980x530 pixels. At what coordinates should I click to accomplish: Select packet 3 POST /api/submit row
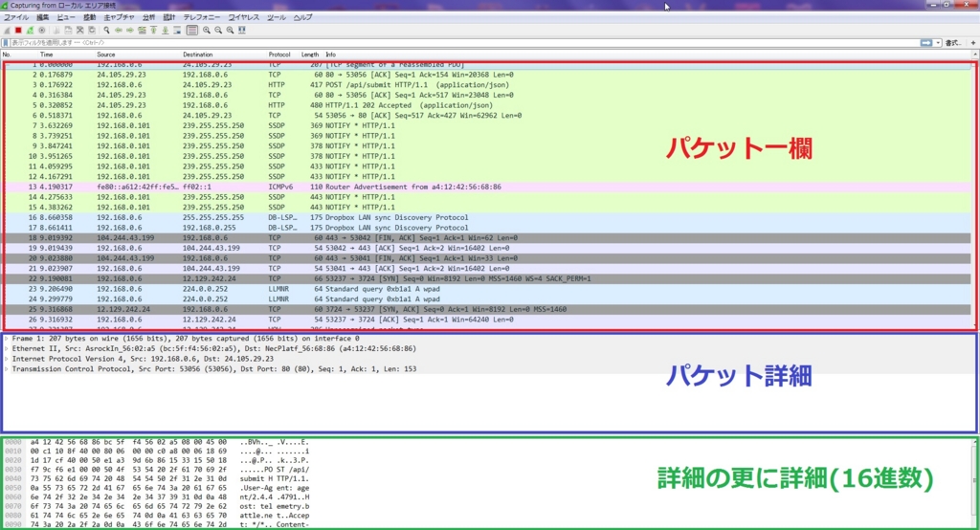point(487,85)
